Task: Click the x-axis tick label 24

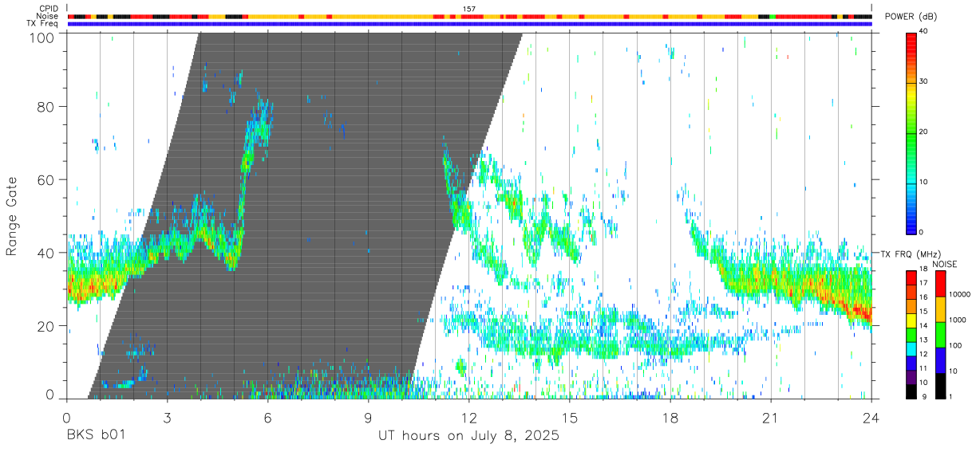Action: pyautogui.click(x=871, y=417)
